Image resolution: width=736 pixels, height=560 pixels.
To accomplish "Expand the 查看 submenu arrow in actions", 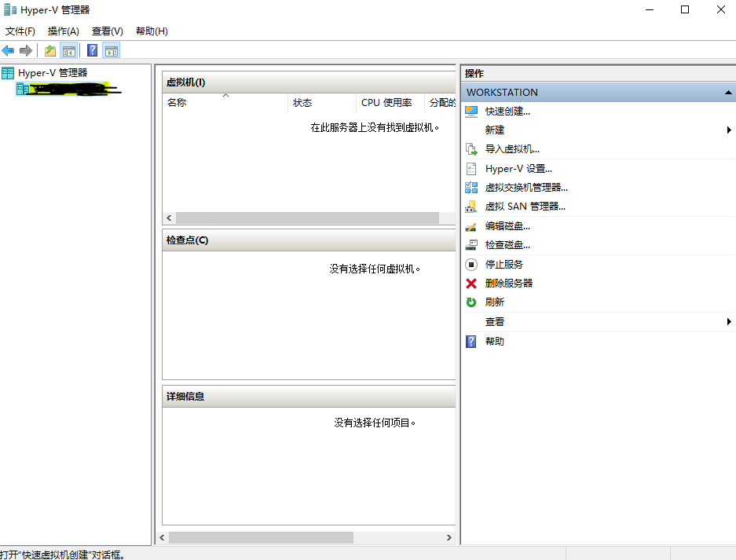I will pyautogui.click(x=729, y=321).
